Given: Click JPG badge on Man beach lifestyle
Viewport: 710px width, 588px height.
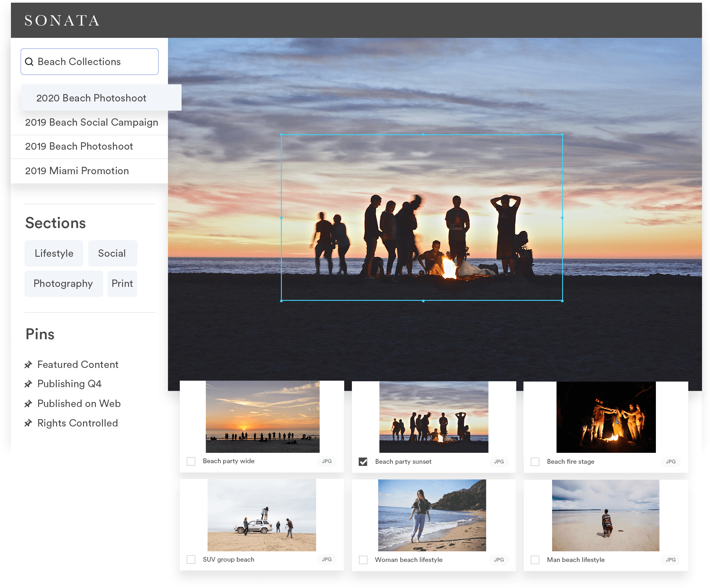Looking at the screenshot, I should [670, 560].
